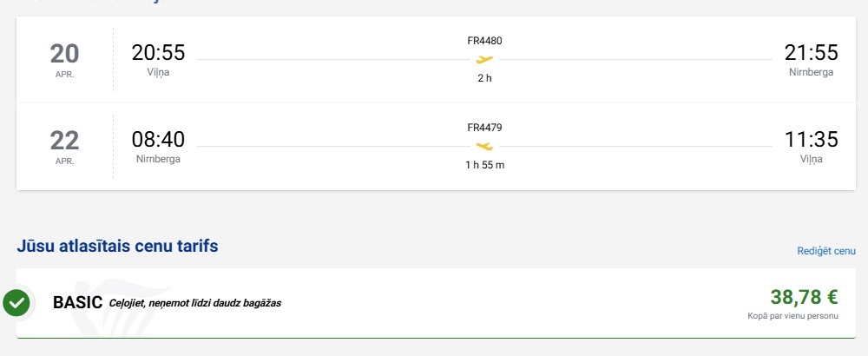Viewport: 868px width, 356px height.
Task: Click the return flight plane icon
Action: point(484,146)
